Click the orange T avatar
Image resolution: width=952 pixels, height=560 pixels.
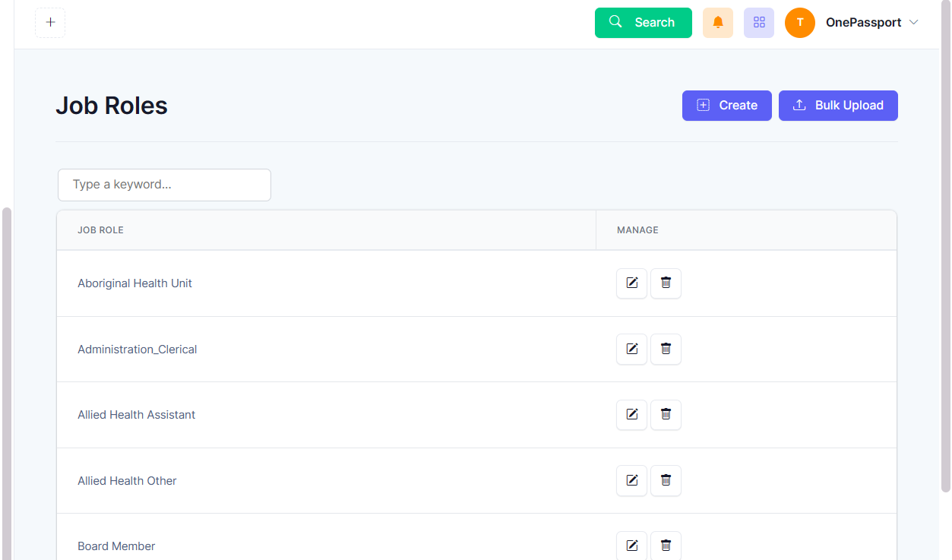pyautogui.click(x=800, y=23)
